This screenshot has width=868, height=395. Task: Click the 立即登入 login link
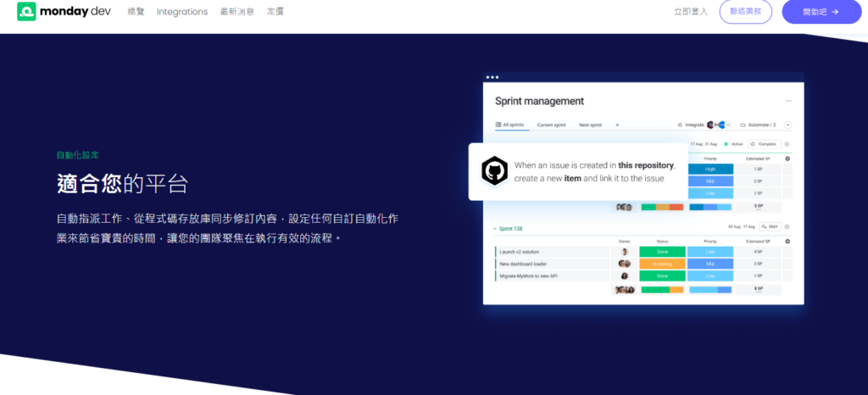[691, 12]
